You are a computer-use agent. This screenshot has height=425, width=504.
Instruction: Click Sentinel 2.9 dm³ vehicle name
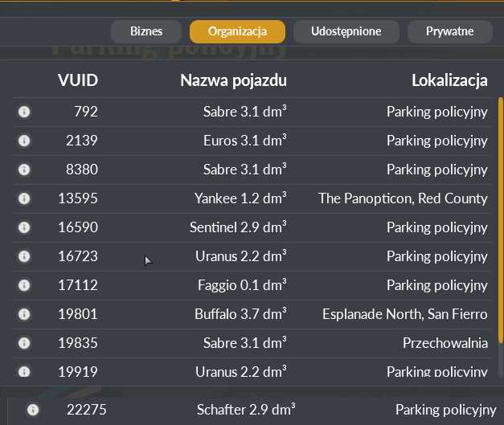(x=238, y=227)
